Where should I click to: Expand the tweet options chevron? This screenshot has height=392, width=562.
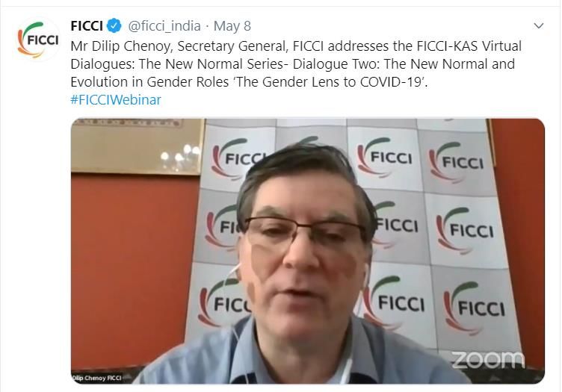(x=539, y=26)
